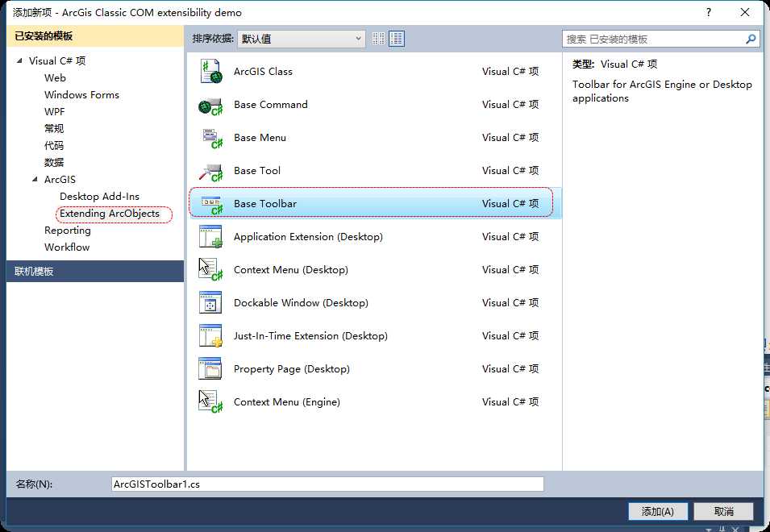The image size is (770, 532).
Task: Select the 常规 category
Action: [54, 129]
